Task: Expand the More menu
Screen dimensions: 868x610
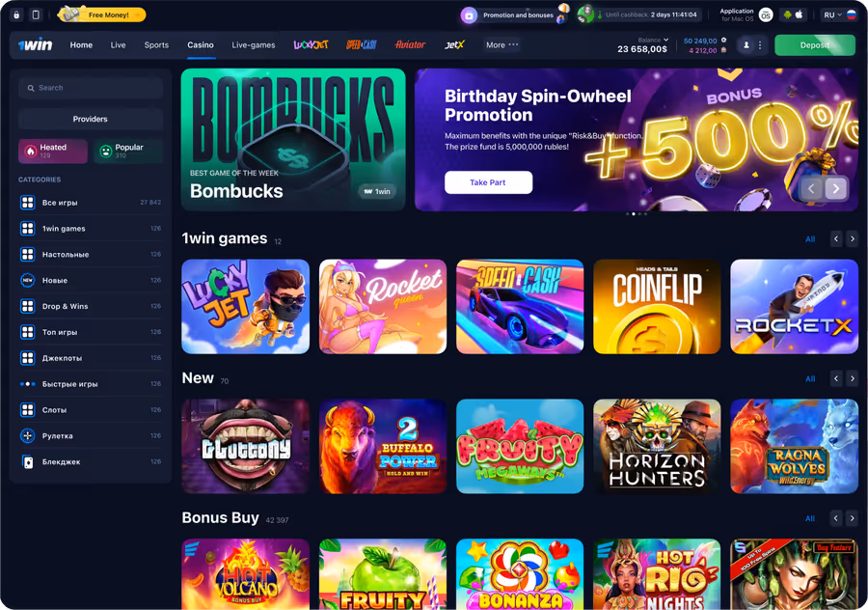Action: pos(502,44)
